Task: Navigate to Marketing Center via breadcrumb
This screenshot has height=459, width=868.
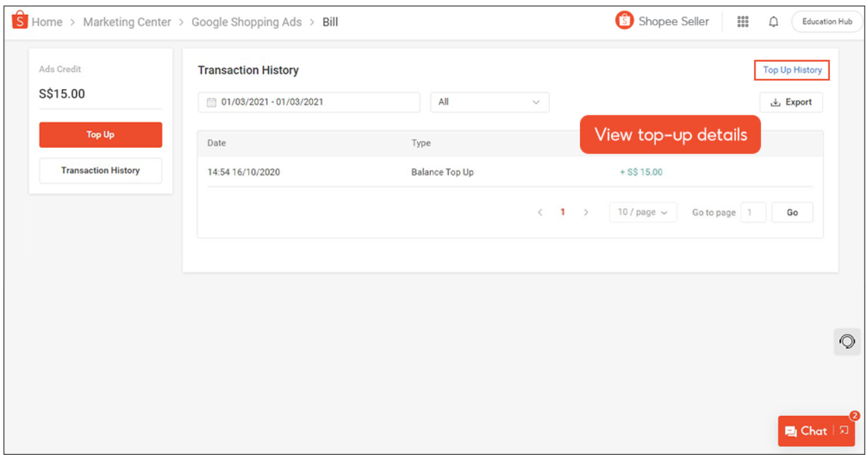Action: point(126,21)
